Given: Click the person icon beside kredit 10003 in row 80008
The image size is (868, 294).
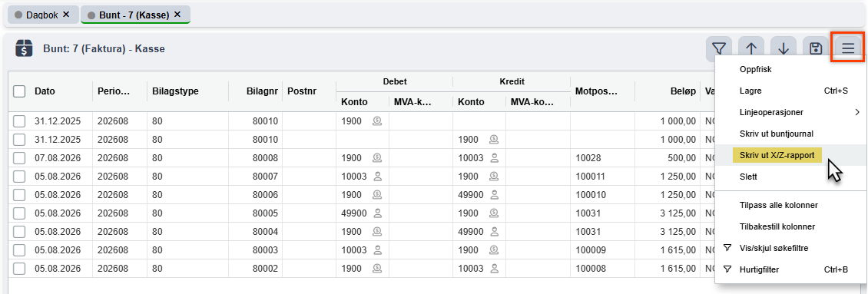Looking at the screenshot, I should (x=495, y=158).
